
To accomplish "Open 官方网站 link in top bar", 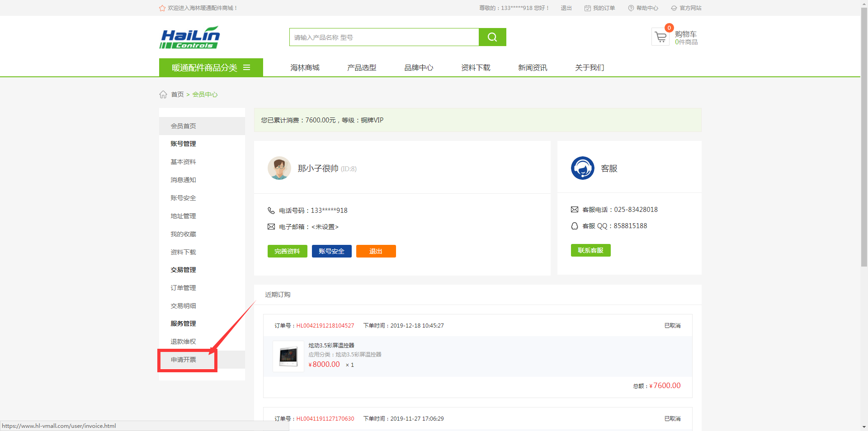I will click(x=690, y=8).
